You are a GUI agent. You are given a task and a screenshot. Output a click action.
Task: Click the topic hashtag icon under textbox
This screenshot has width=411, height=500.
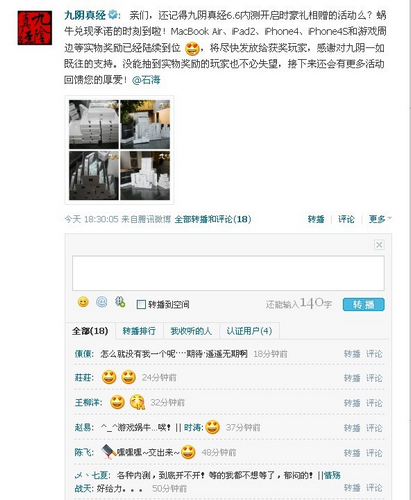tap(120, 302)
